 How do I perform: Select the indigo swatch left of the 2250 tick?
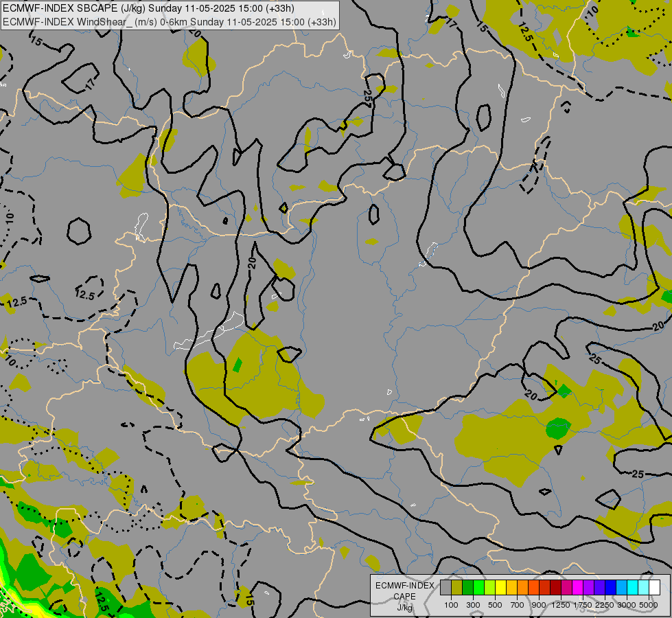coord(599,587)
